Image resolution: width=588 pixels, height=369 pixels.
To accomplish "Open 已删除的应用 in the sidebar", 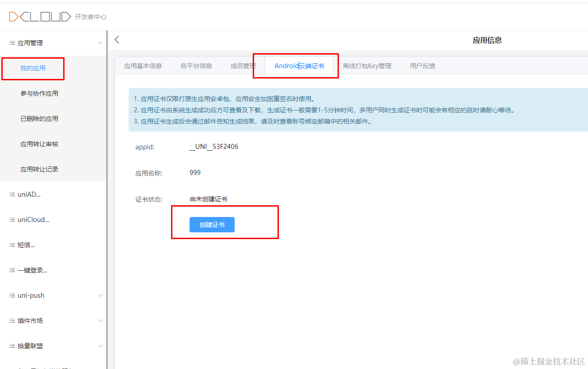I will pos(39,119).
